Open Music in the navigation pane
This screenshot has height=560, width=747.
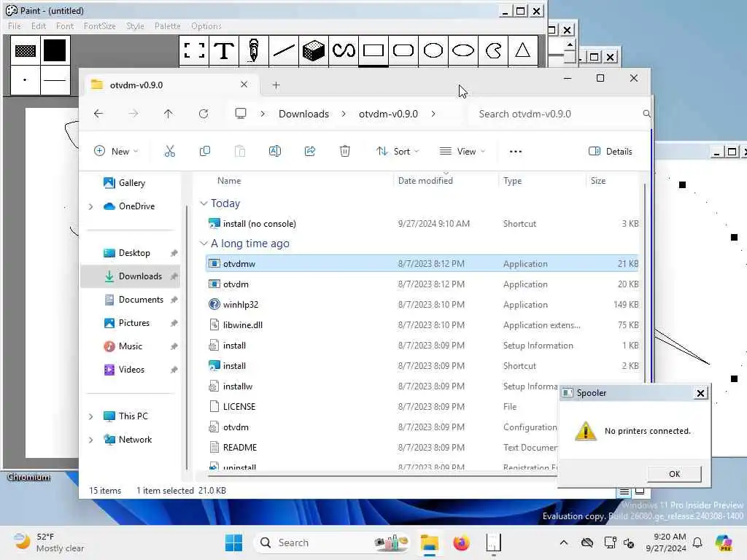131,346
